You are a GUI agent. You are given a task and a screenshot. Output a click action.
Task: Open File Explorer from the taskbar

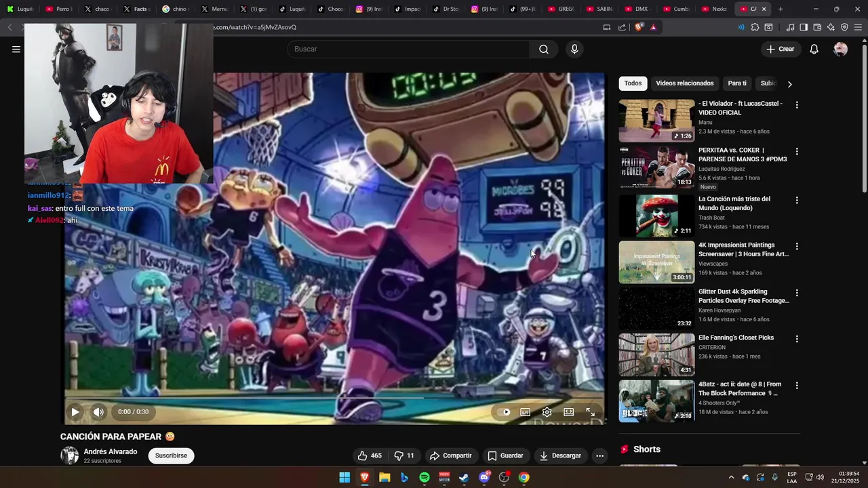(x=384, y=477)
